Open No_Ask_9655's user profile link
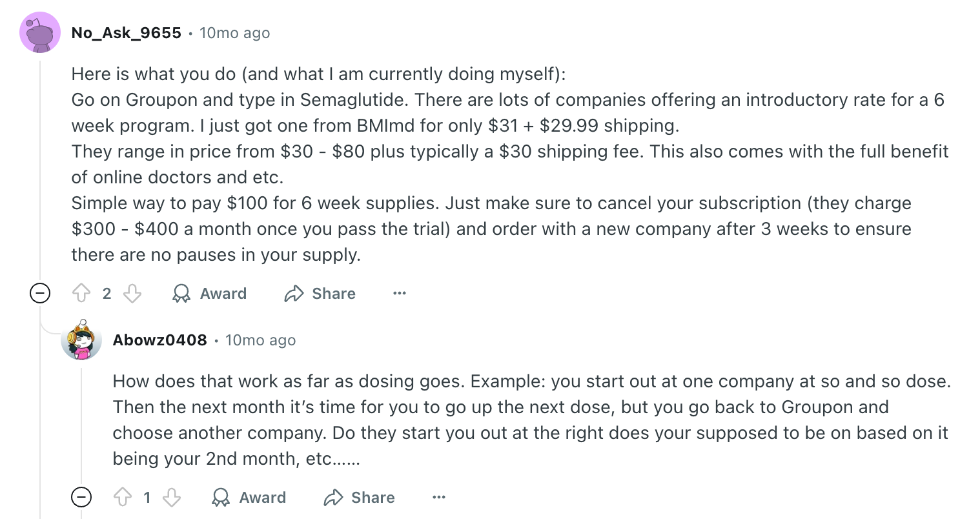Viewport: 980px width, 519px height. pyautogui.click(x=127, y=33)
